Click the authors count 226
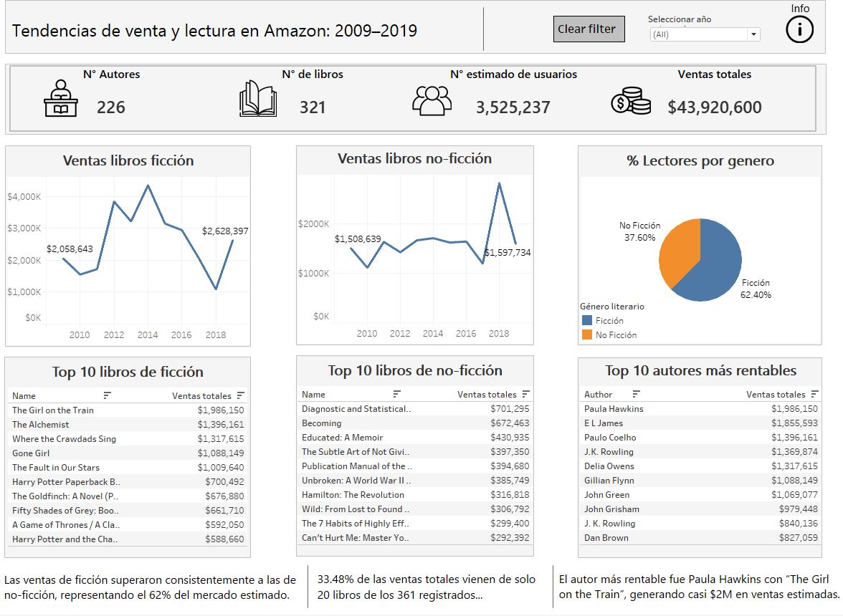 tap(110, 107)
